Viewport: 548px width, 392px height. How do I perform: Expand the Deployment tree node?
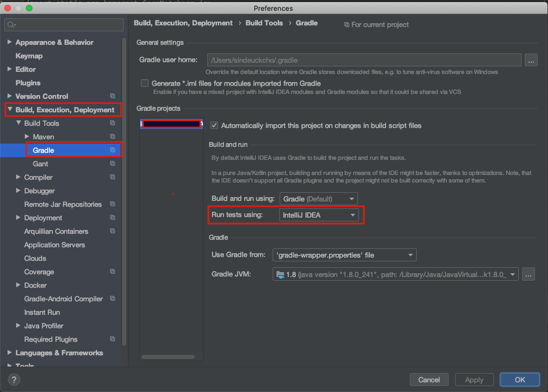pos(17,218)
